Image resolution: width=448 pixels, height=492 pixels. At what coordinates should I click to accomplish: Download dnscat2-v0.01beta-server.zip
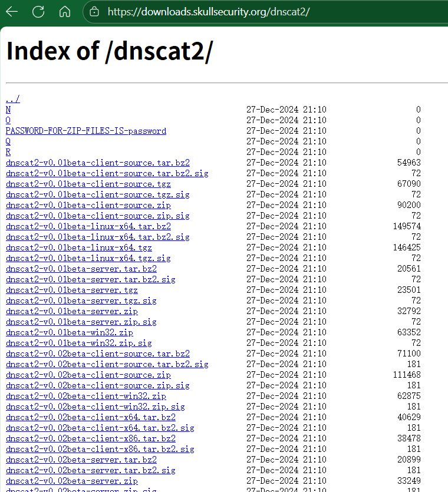[x=72, y=311]
